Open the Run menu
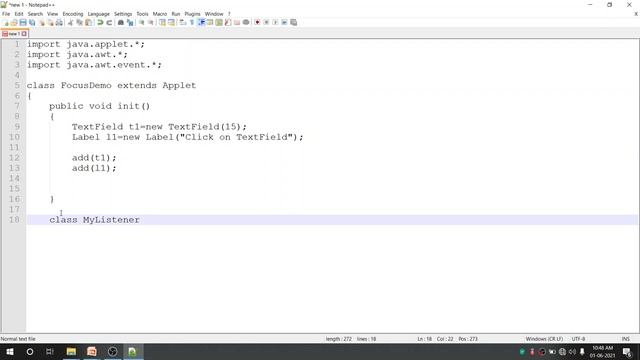 click(176, 14)
